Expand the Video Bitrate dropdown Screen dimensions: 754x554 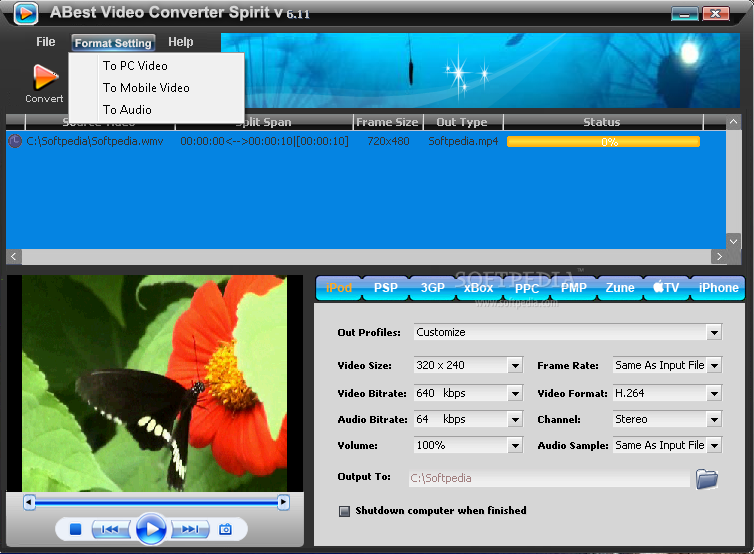coord(515,393)
